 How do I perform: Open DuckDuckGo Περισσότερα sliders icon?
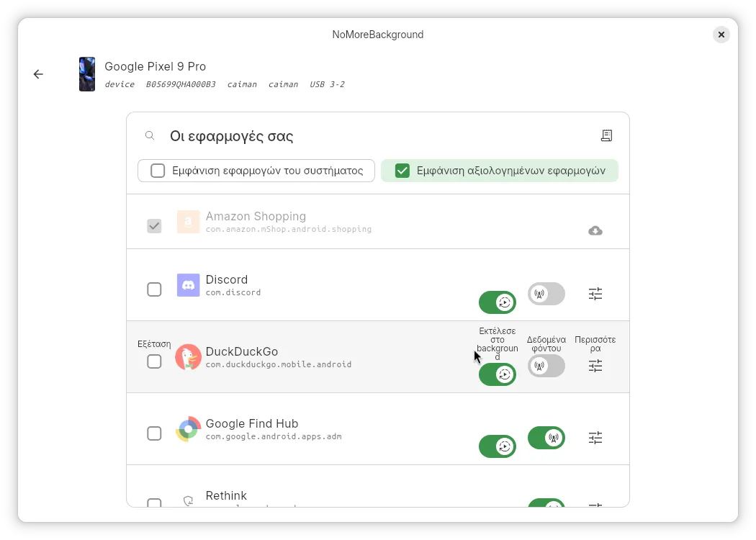(x=595, y=366)
